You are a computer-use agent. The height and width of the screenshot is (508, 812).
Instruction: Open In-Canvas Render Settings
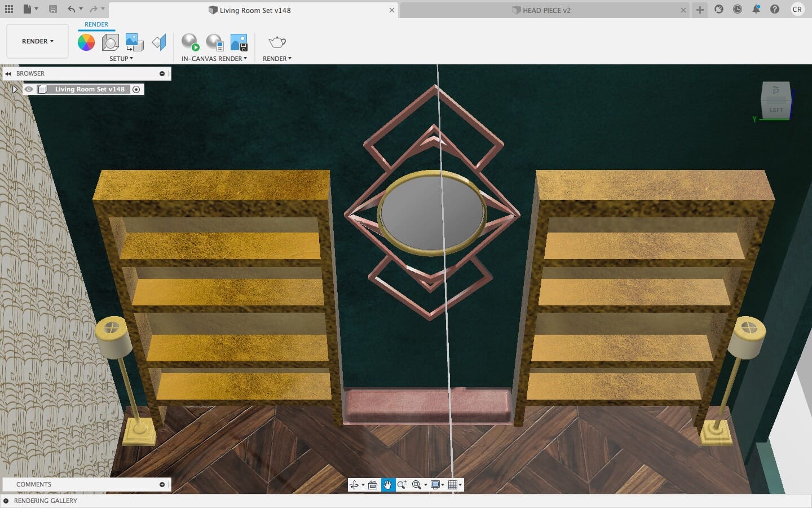tap(215, 42)
